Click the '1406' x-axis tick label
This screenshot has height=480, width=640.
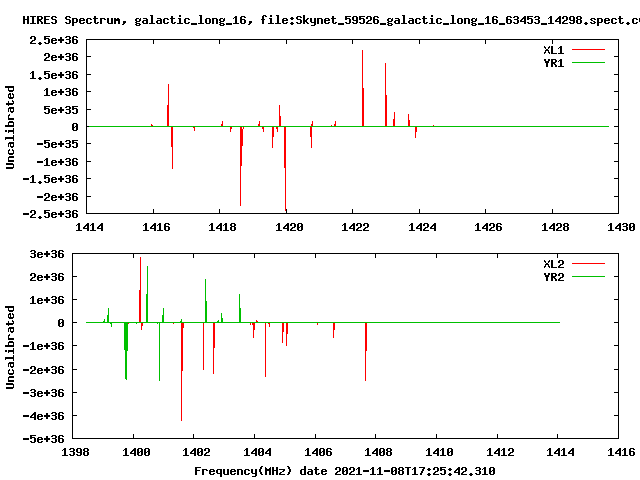[318, 452]
